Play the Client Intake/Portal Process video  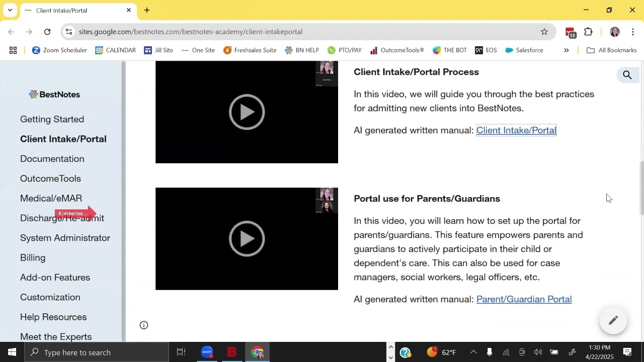(247, 112)
